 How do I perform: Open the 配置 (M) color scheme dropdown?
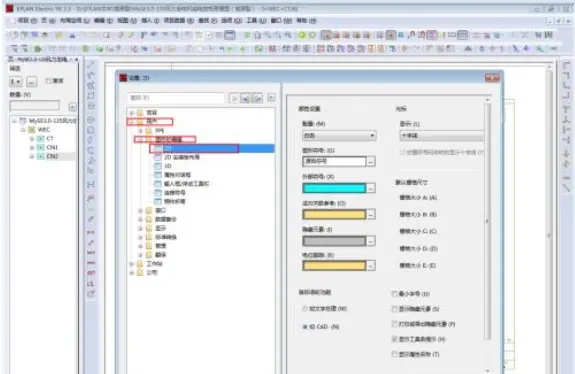(x=339, y=136)
